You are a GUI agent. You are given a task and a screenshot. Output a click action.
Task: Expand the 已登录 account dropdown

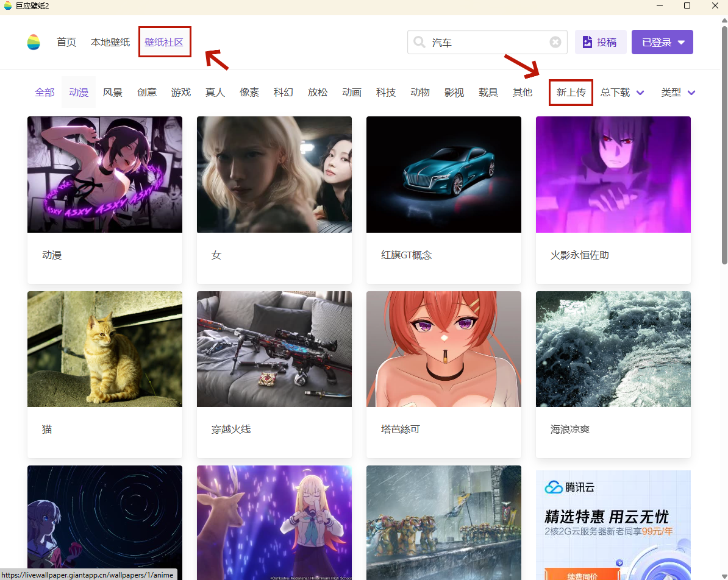681,43
